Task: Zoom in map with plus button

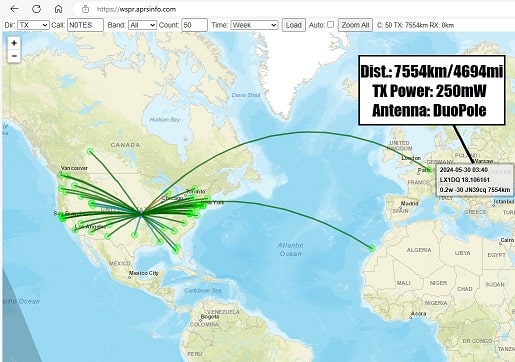Action: (x=14, y=43)
